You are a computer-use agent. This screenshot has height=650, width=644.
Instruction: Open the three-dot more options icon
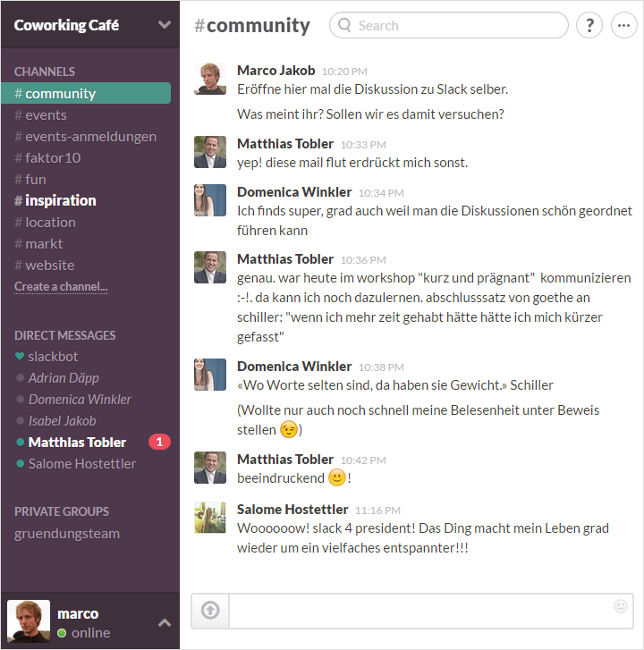[x=623, y=25]
